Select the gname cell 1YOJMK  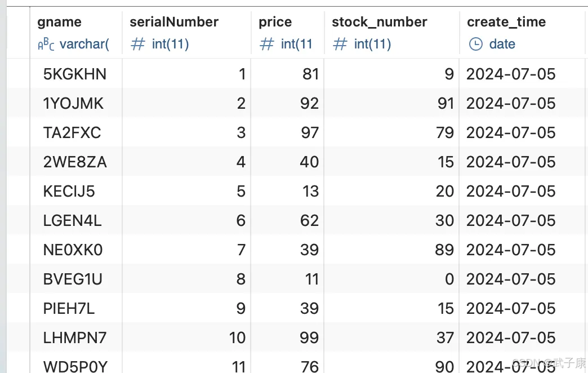[x=76, y=103]
